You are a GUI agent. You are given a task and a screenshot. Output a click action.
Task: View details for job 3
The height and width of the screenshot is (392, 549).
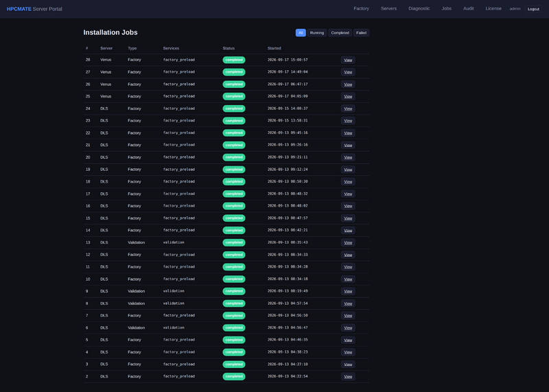[x=348, y=365]
